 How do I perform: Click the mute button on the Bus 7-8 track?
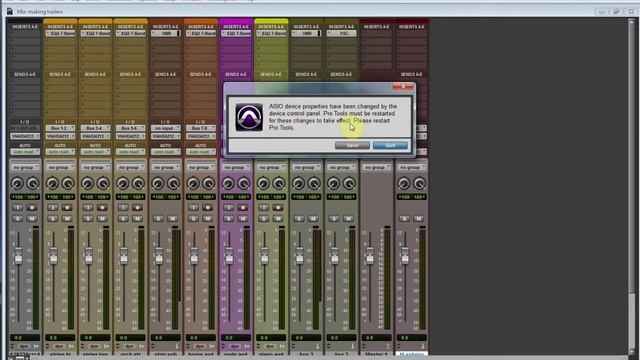[x=207, y=219]
